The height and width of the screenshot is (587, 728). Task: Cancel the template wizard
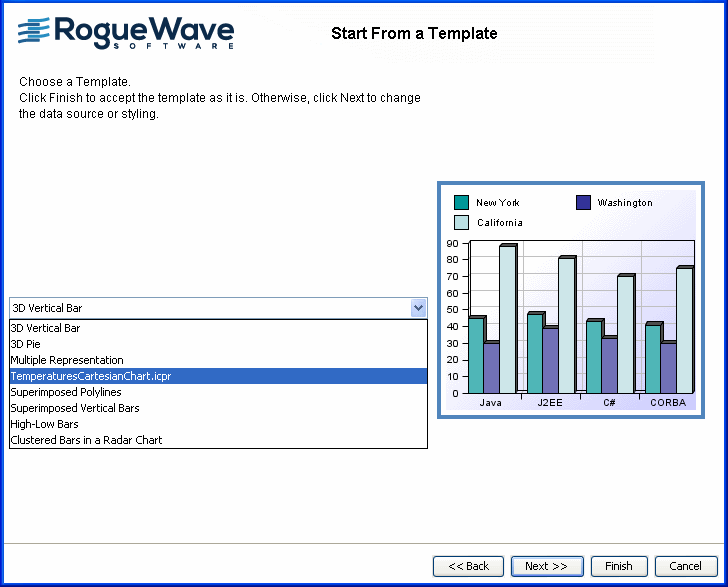click(686, 566)
